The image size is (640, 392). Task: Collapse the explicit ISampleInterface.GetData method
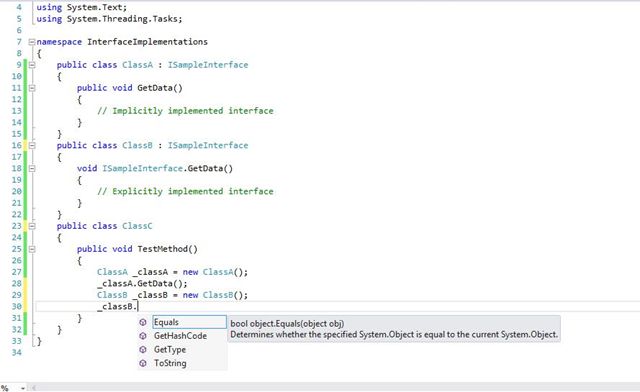pos(32,168)
